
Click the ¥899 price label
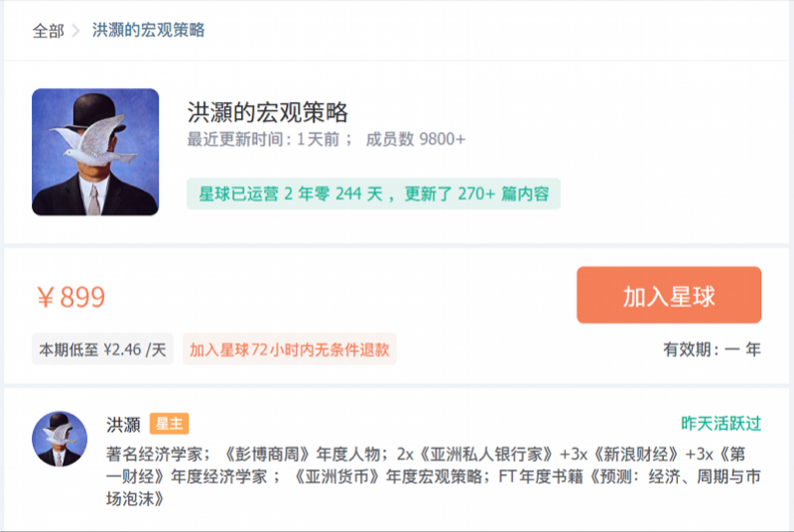click(70, 297)
